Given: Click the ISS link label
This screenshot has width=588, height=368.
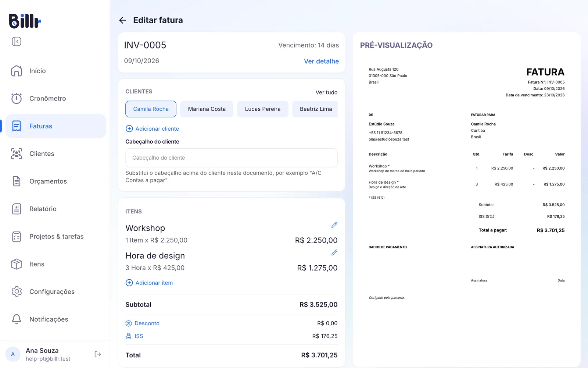Looking at the screenshot, I should click(x=139, y=336).
